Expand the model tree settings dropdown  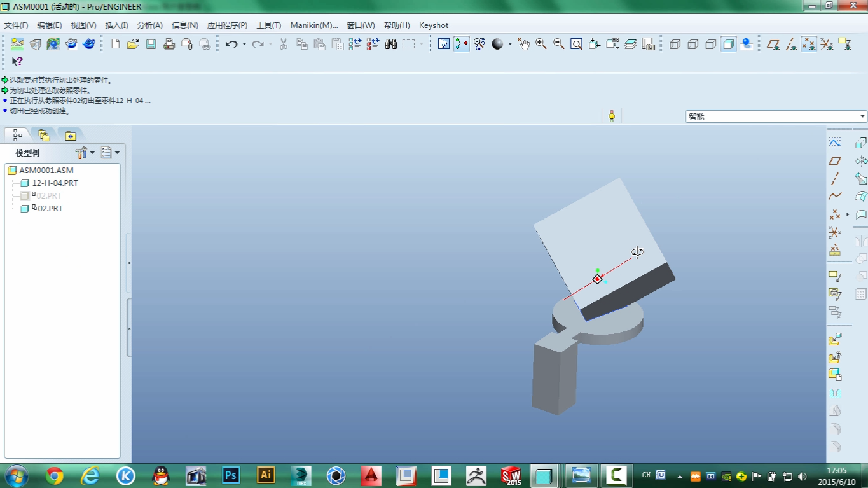(x=85, y=153)
